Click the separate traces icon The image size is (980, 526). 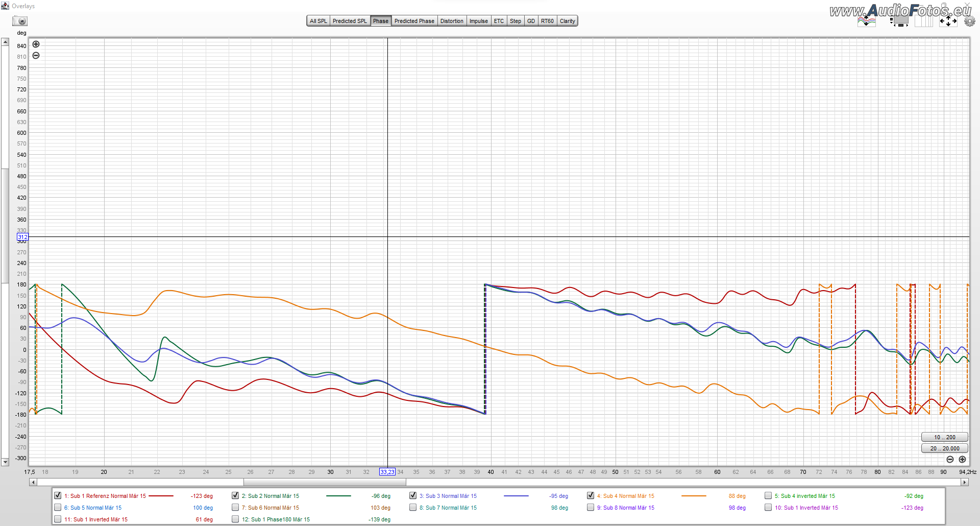click(867, 21)
